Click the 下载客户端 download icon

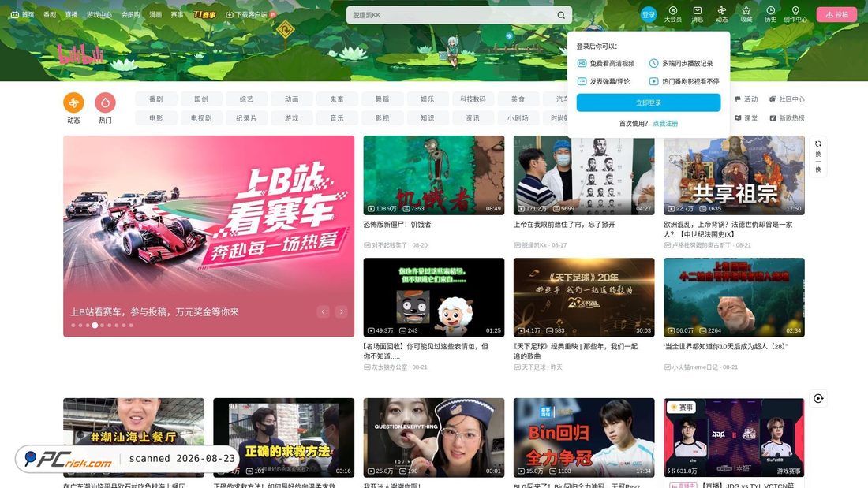229,15
